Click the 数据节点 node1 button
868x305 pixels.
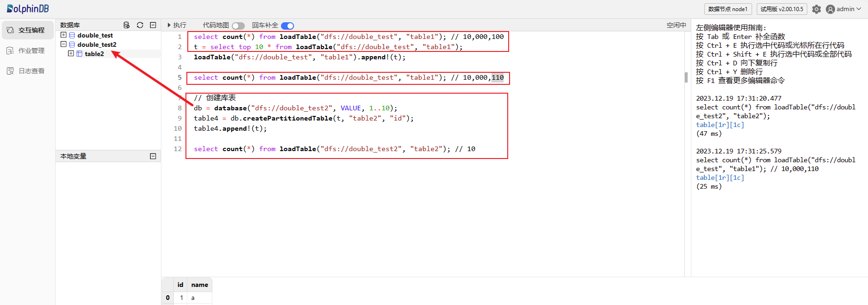click(x=728, y=9)
